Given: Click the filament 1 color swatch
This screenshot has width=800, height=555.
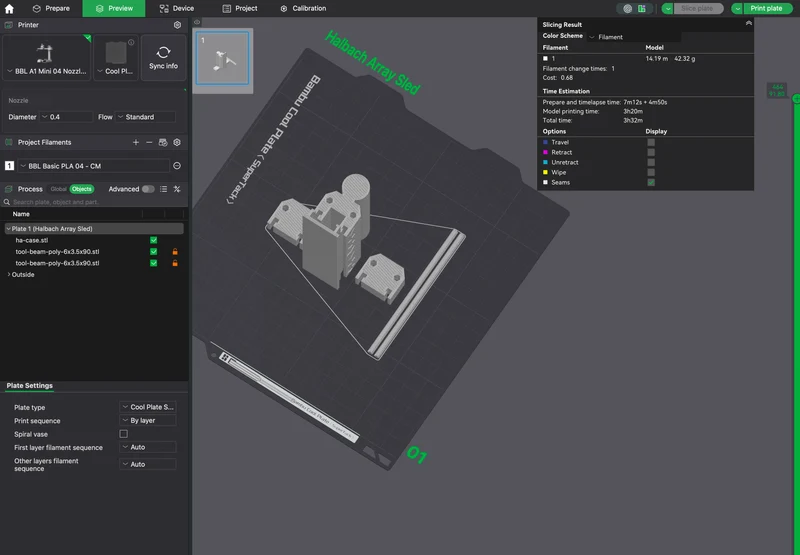Looking at the screenshot, I should pyautogui.click(x=9, y=166).
